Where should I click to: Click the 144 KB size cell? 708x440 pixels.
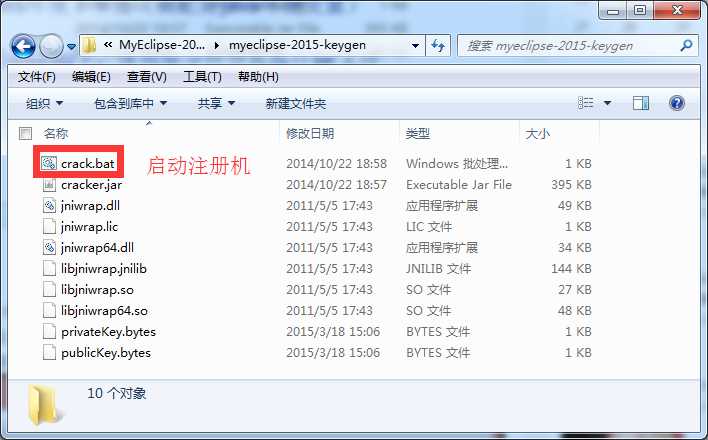click(x=571, y=269)
